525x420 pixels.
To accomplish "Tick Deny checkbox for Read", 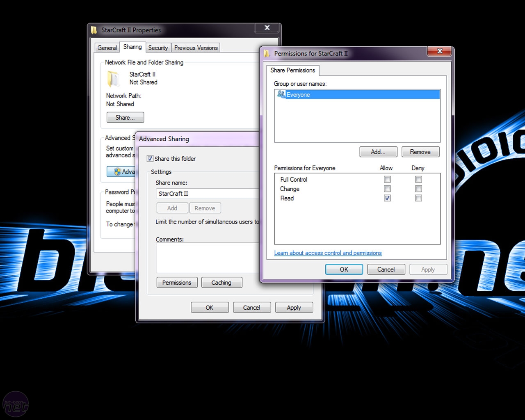I will click(x=418, y=198).
